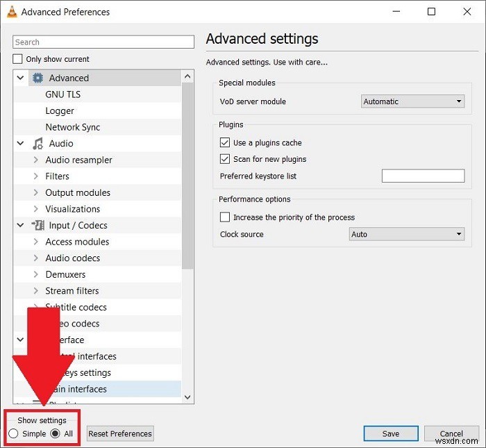This screenshot has height=448, width=486.
Task: Uncheck Use a plugins cache
Action: point(225,142)
